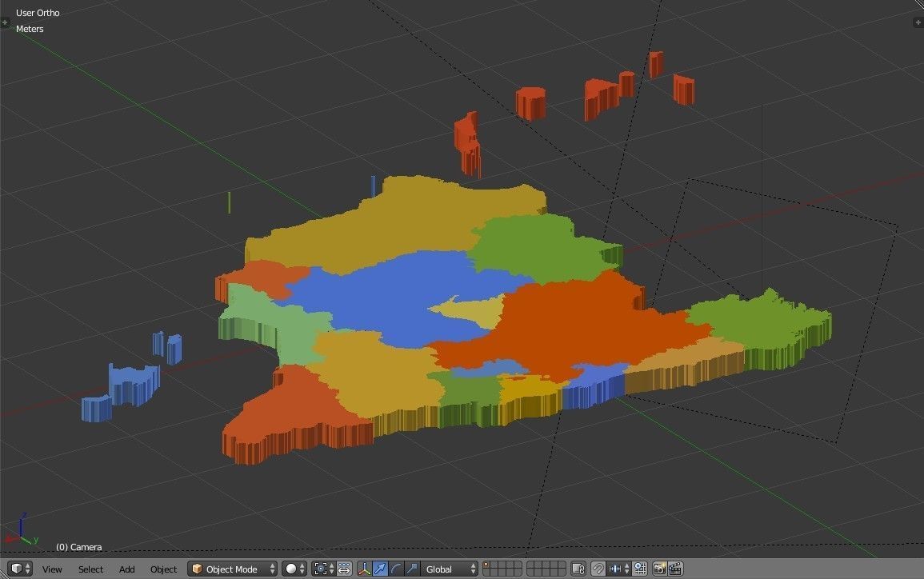The height and width of the screenshot is (579, 924).
Task: Open the Global orientation dropdown
Action: click(450, 569)
